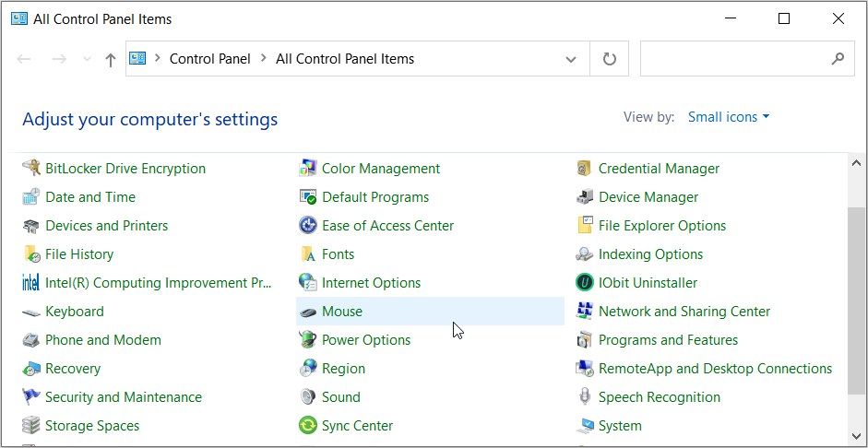Viewport: 868px width, 448px height.
Task: Open the Power Options icon
Action: 308,340
